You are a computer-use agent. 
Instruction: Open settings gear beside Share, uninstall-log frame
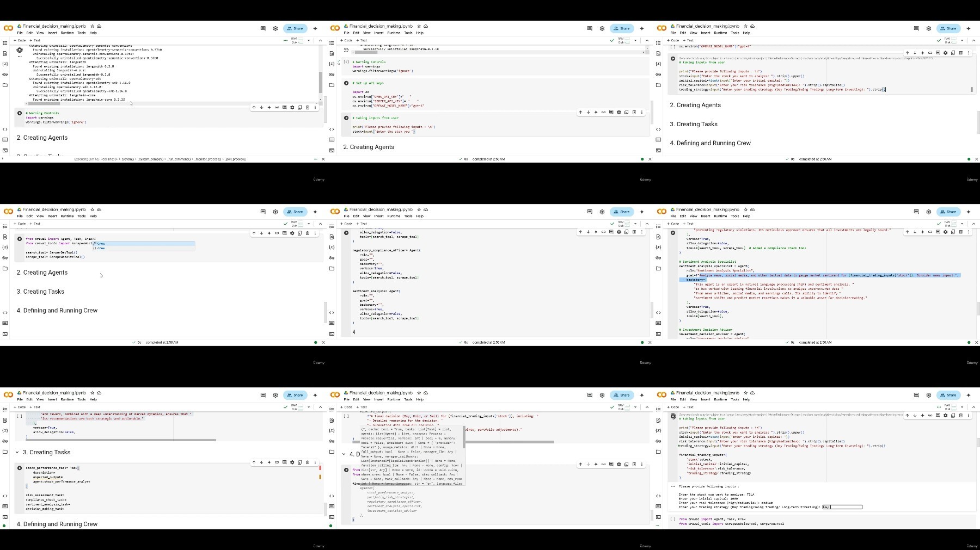(275, 28)
